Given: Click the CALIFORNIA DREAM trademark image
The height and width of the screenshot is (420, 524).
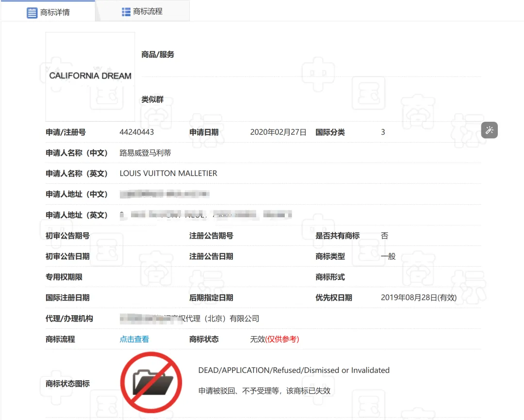Looking at the screenshot, I should point(90,77).
